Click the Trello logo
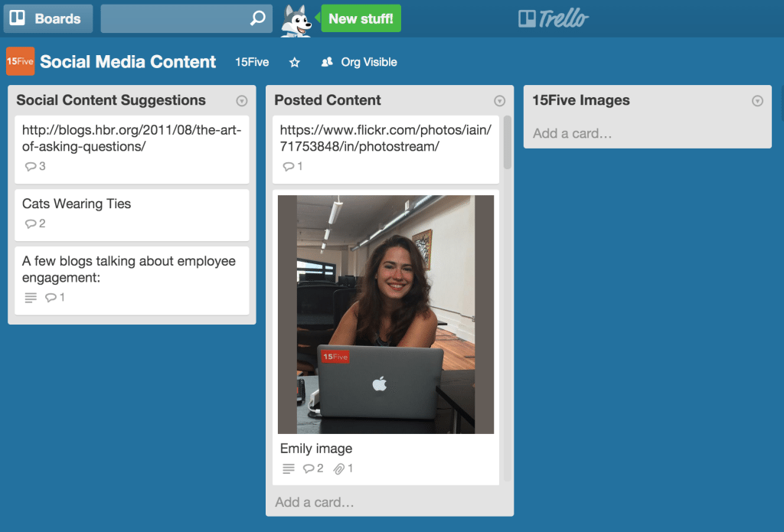Viewport: 784px width, 532px height. click(553, 18)
